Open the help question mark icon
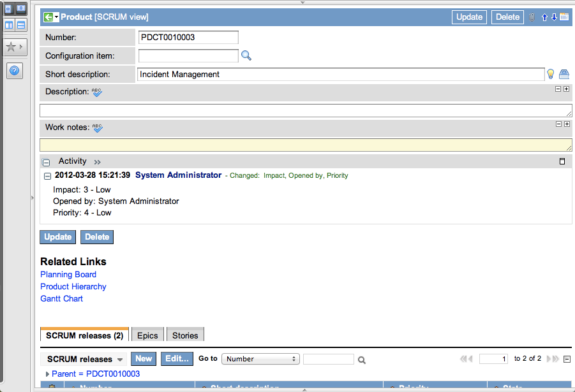Viewport: 575px width, 392px height. tap(15, 71)
